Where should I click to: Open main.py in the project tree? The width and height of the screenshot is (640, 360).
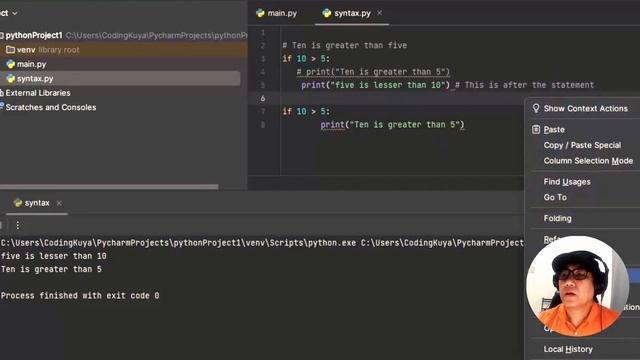(x=31, y=64)
